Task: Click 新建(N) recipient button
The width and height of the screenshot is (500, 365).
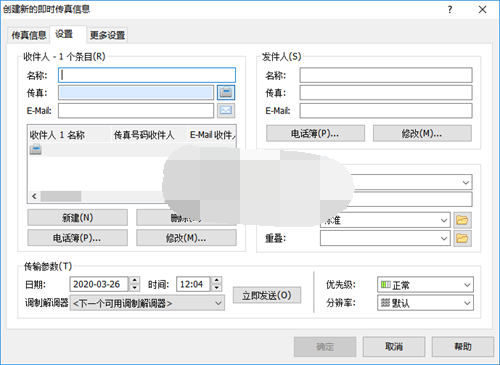Action: click(x=78, y=218)
